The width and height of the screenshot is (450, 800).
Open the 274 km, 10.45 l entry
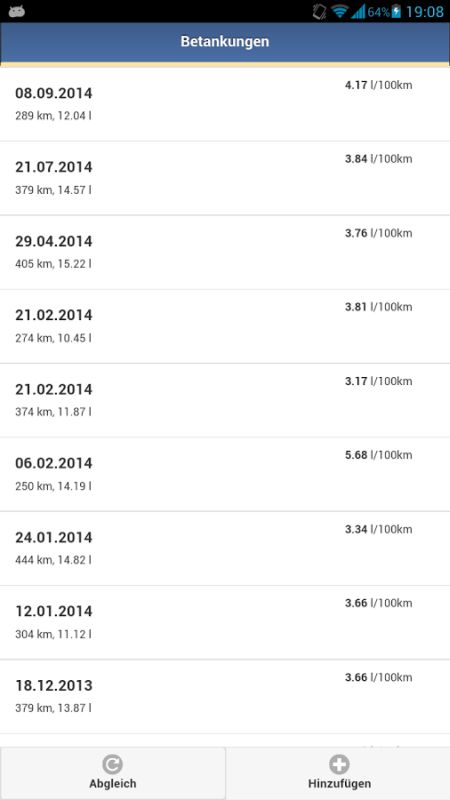(x=225, y=326)
